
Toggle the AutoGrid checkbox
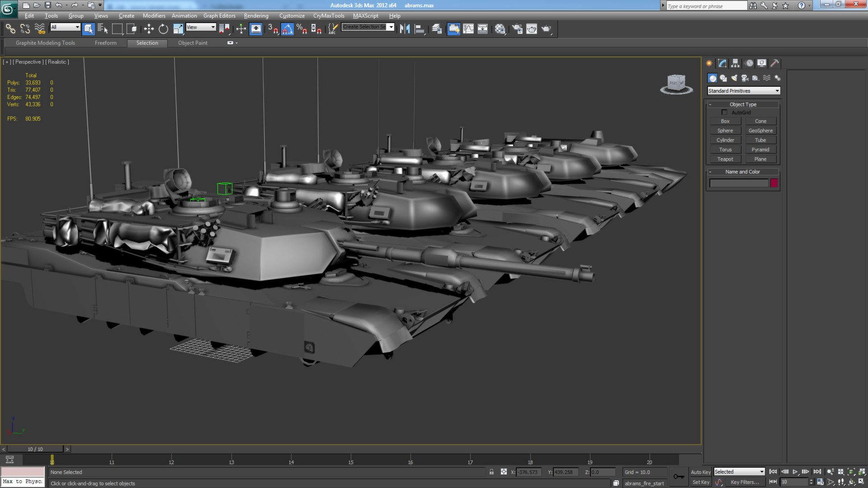(725, 113)
